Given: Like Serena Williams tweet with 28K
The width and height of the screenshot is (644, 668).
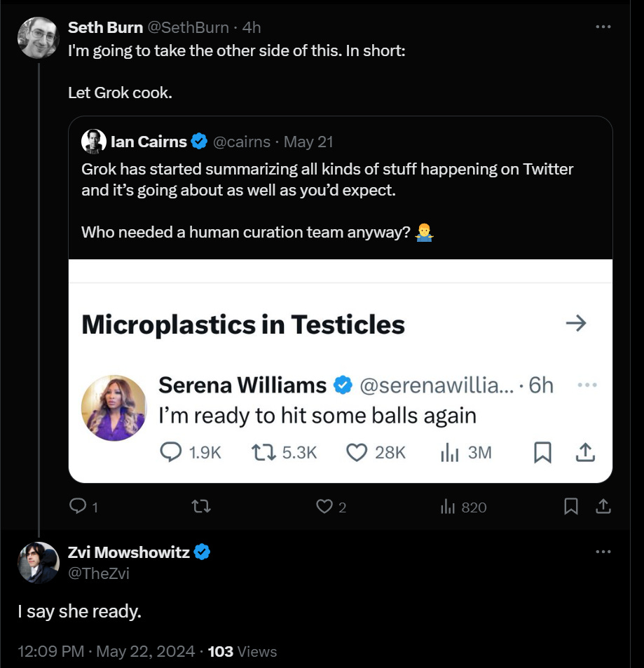Looking at the screenshot, I should [x=357, y=453].
